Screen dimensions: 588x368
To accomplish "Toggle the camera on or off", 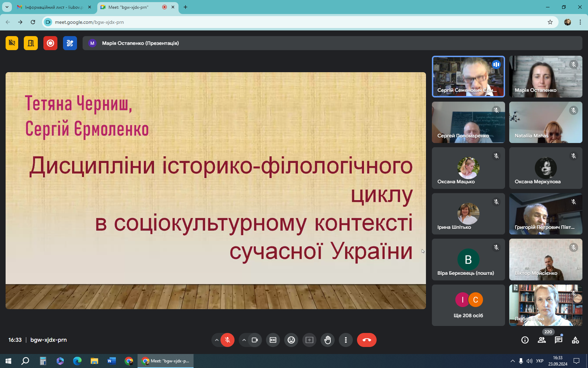I will pyautogui.click(x=255, y=340).
